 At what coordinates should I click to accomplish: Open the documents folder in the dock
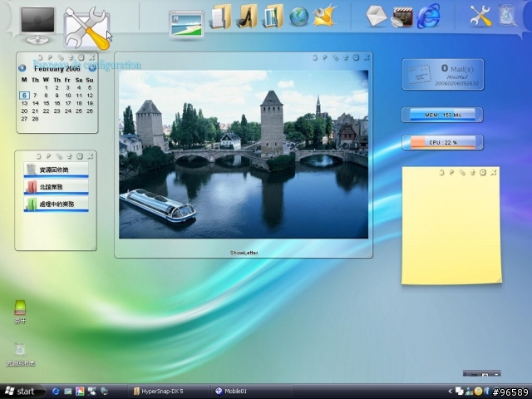pyautogui.click(x=221, y=17)
